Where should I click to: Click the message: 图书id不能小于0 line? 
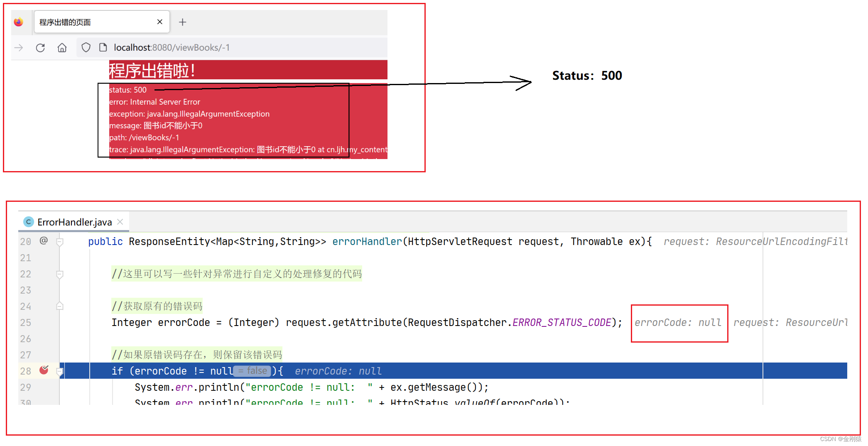point(156,125)
